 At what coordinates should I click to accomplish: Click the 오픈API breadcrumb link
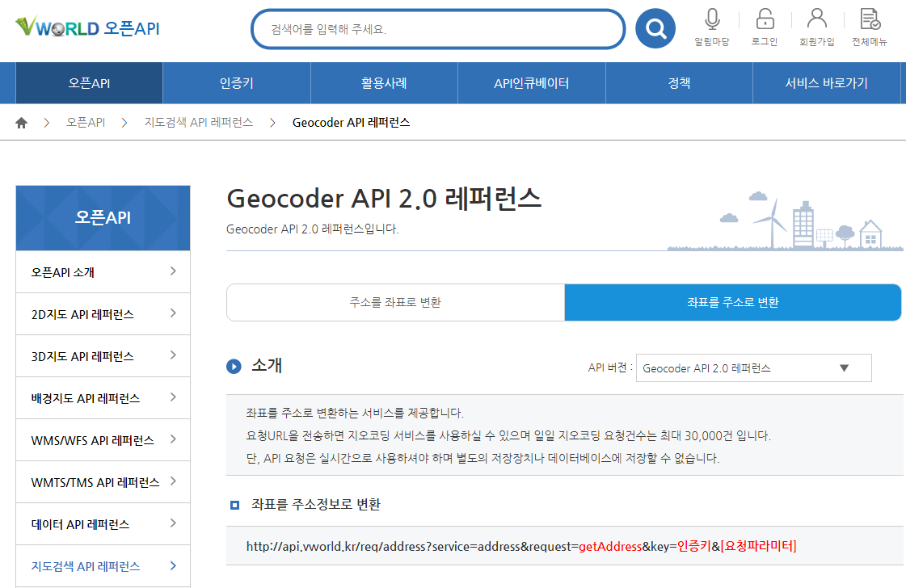point(86,123)
